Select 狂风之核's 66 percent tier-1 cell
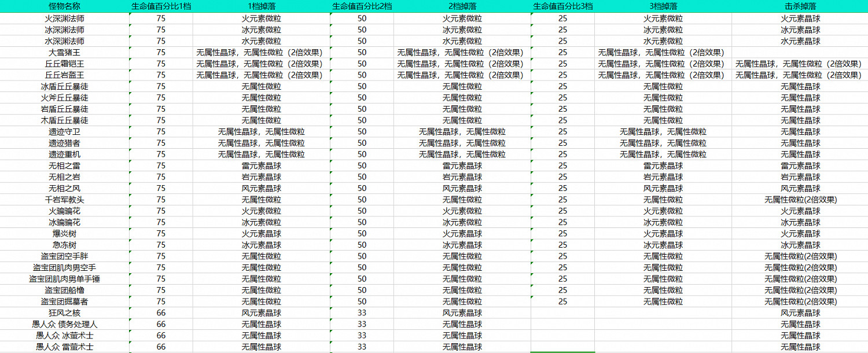Image resolution: width=868 pixels, height=353 pixels. [161, 313]
